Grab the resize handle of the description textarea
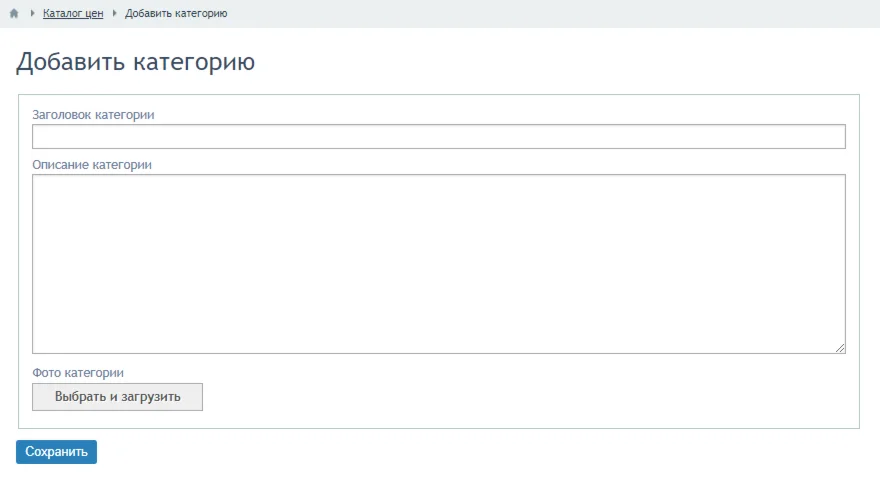This screenshot has height=482, width=880. [x=840, y=348]
